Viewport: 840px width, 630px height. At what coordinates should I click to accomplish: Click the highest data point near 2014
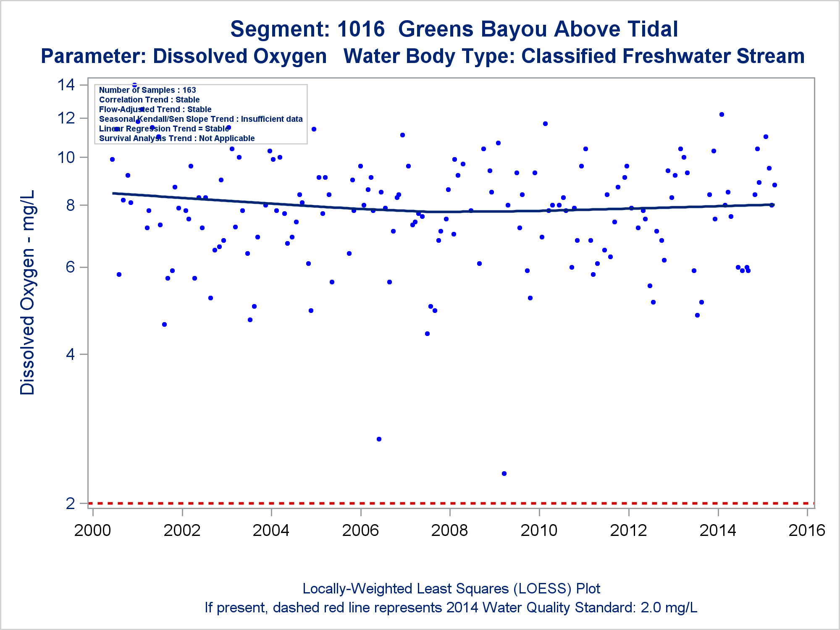coord(722,114)
